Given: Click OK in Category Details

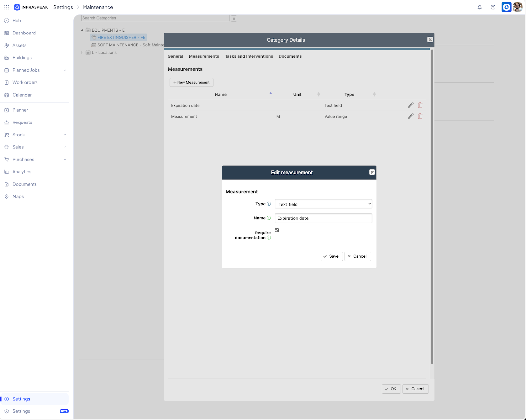Looking at the screenshot, I should point(391,389).
